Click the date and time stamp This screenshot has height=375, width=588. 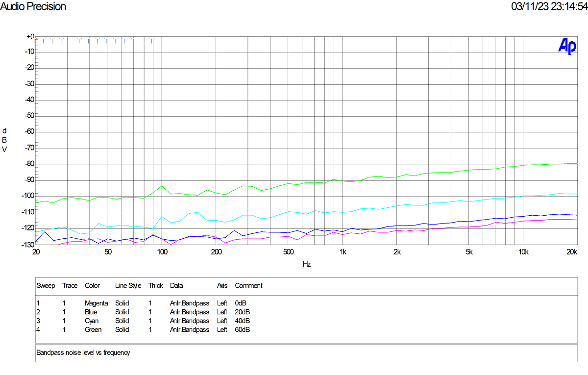(x=549, y=6)
